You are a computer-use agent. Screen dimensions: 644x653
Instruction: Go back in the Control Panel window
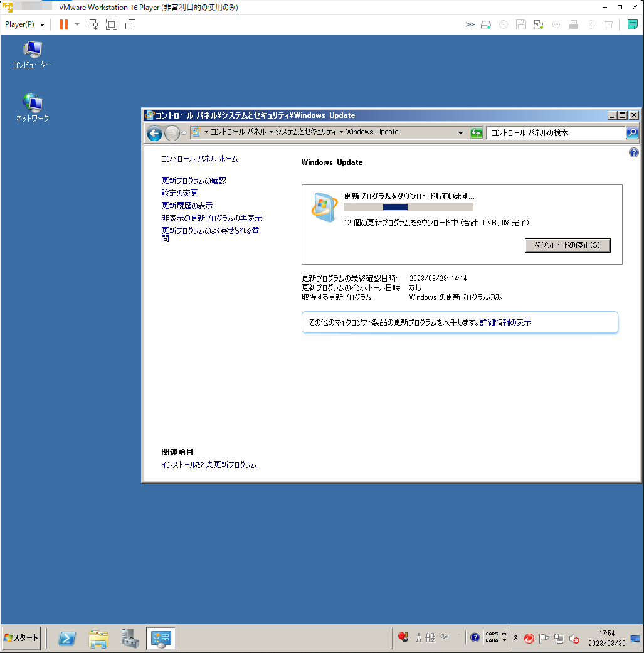154,133
